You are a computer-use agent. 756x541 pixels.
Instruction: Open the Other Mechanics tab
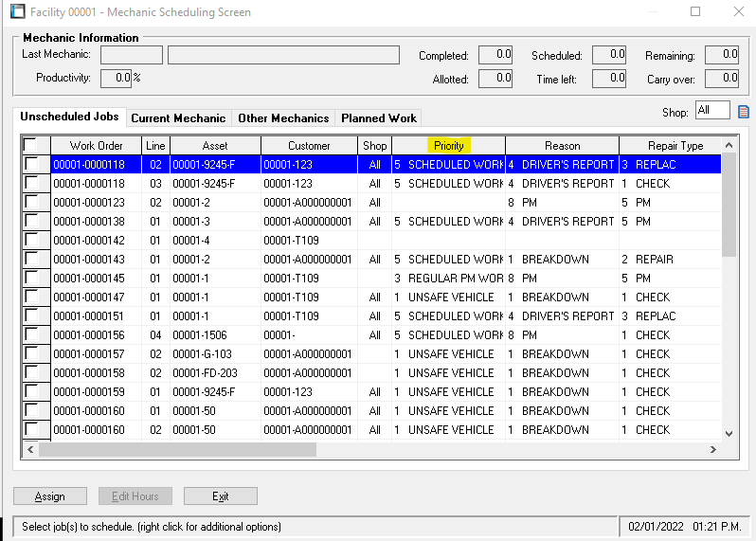(x=283, y=118)
